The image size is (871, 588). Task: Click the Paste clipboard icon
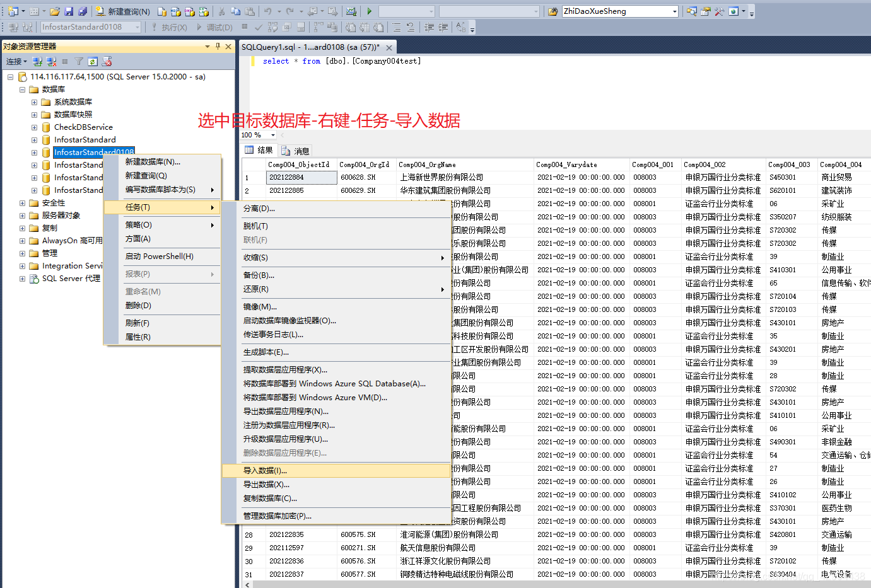pyautogui.click(x=250, y=11)
